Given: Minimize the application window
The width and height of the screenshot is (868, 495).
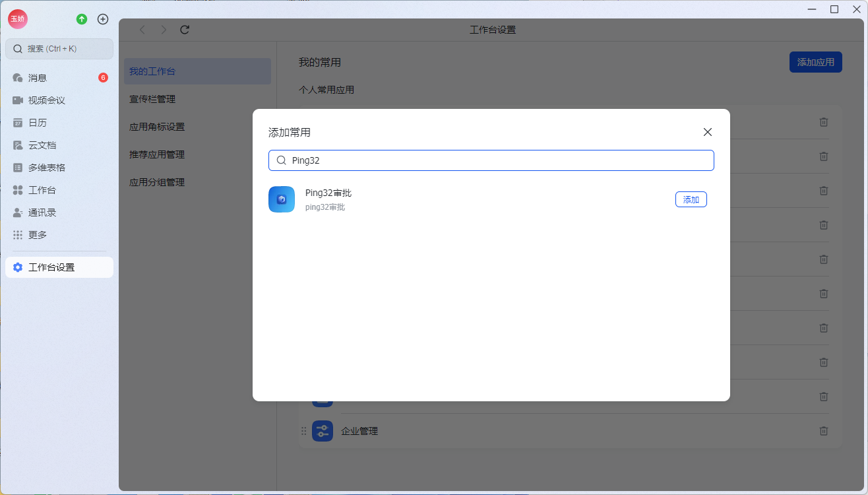Looking at the screenshot, I should click(x=812, y=9).
